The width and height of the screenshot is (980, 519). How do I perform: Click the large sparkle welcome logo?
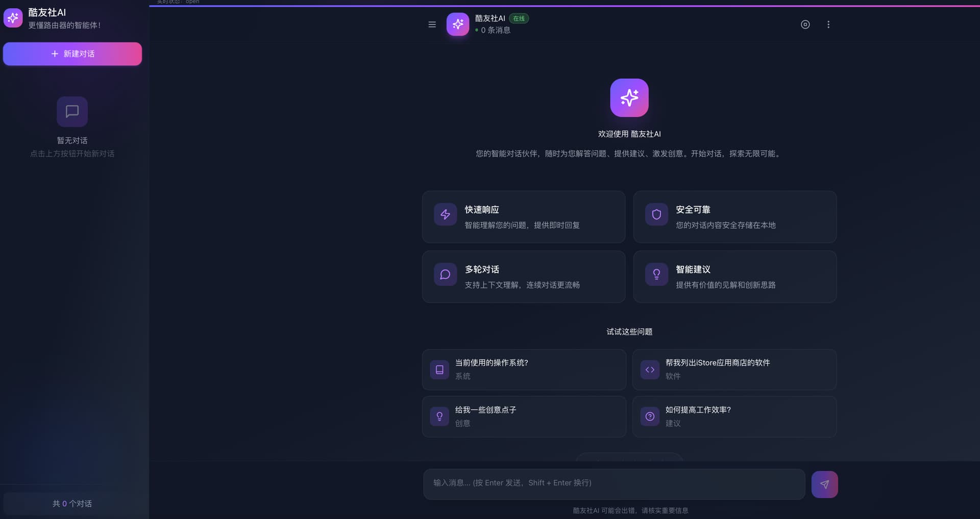point(629,97)
